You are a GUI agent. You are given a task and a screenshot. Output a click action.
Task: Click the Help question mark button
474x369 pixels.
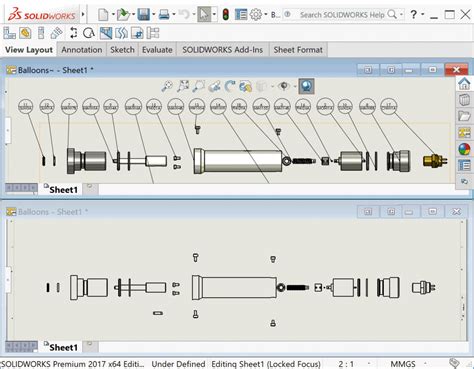pos(414,15)
